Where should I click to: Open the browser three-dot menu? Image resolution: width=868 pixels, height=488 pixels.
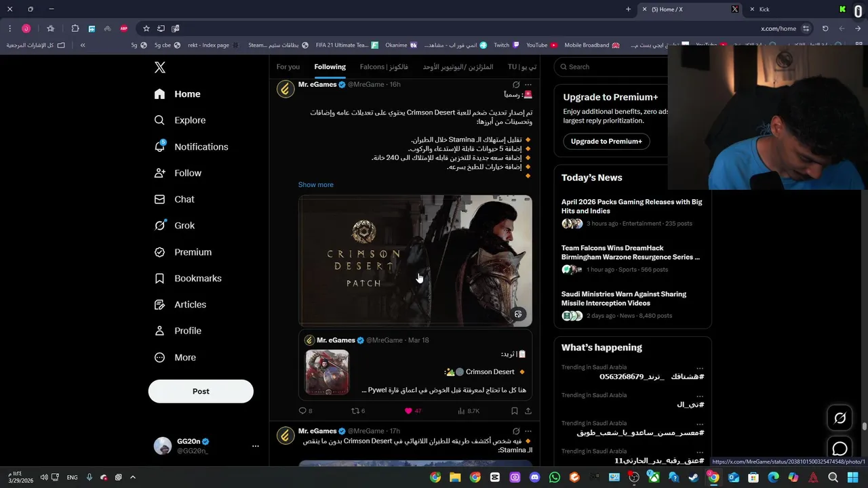click(x=9, y=28)
